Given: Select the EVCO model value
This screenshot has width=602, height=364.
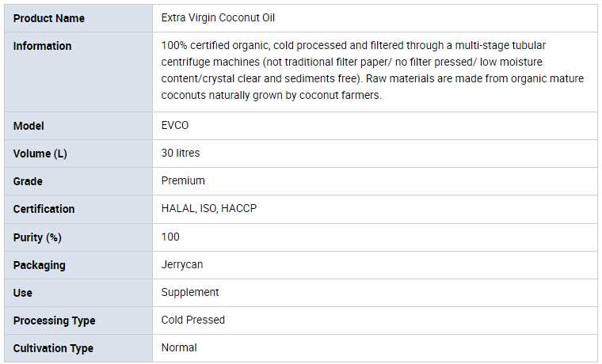Looking at the screenshot, I should [175, 126].
